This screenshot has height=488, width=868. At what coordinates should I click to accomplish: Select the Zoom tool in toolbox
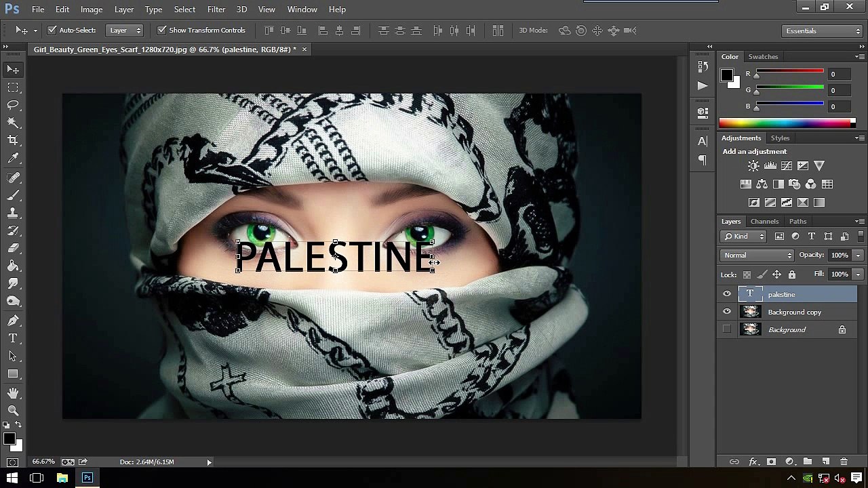[x=13, y=411]
